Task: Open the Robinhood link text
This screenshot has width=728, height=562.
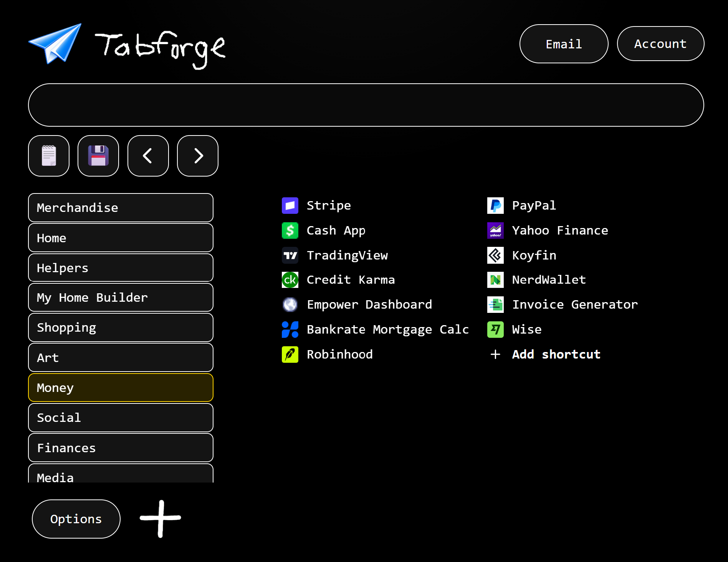Action: 340,354
